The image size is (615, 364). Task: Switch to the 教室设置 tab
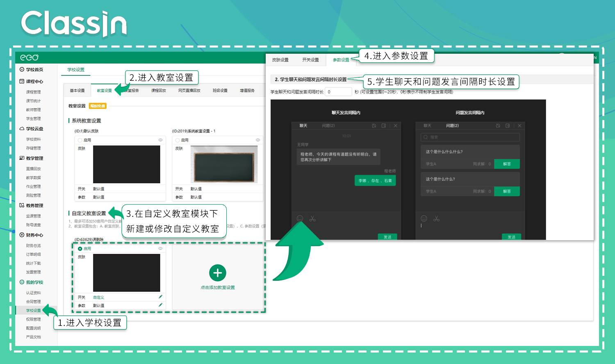[x=104, y=91]
